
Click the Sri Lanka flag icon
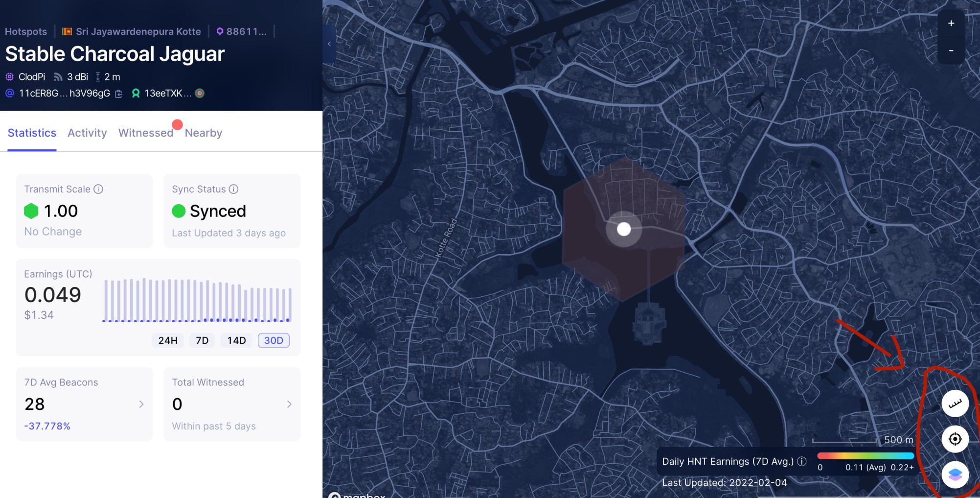pyautogui.click(x=67, y=31)
